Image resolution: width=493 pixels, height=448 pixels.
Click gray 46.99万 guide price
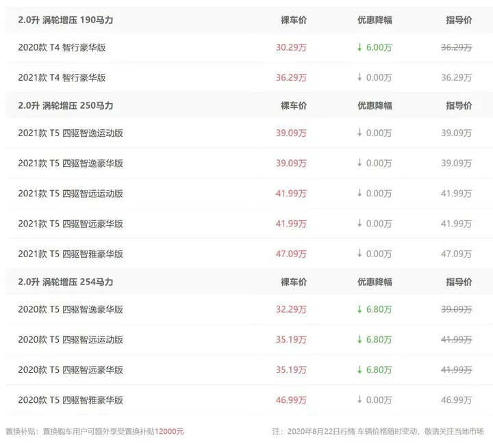[457, 400]
